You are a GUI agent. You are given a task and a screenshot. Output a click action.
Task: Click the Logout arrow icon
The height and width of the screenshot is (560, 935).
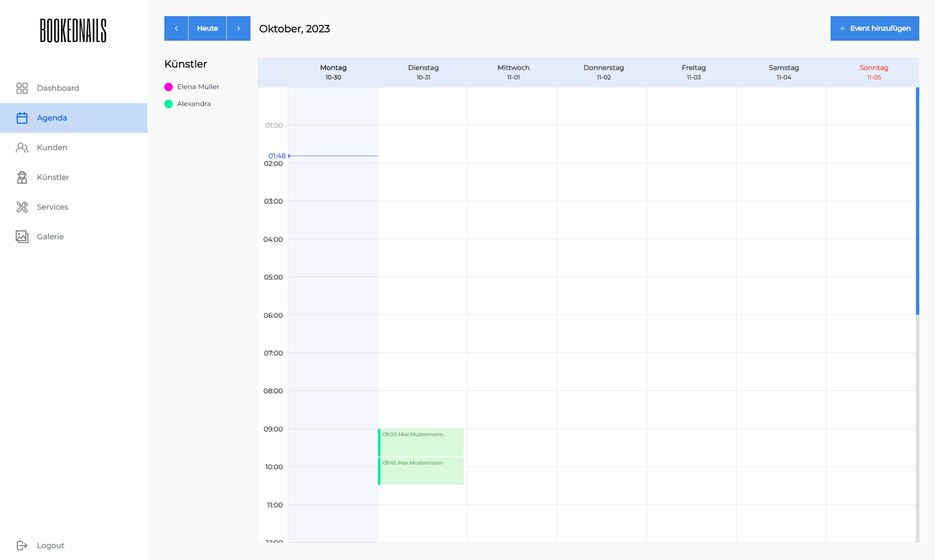(x=22, y=546)
